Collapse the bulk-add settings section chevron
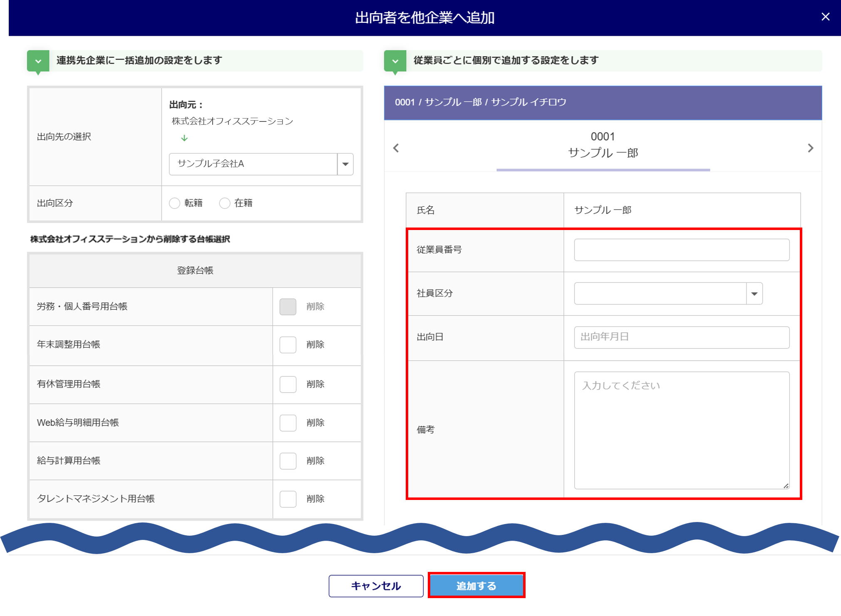This screenshot has height=616, width=841. point(38,61)
